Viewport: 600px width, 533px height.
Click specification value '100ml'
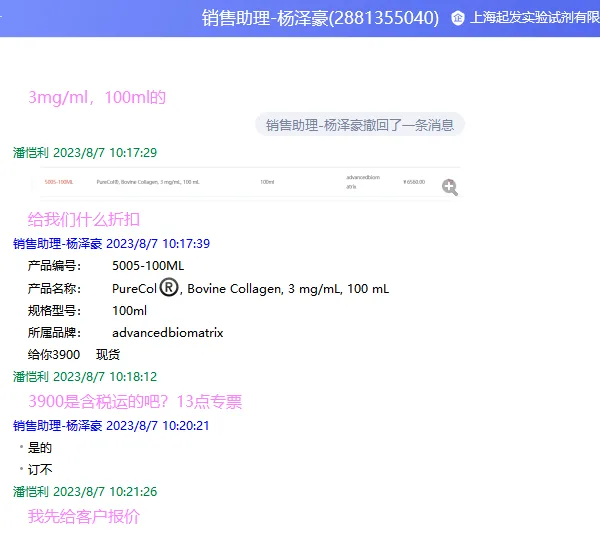point(129,310)
